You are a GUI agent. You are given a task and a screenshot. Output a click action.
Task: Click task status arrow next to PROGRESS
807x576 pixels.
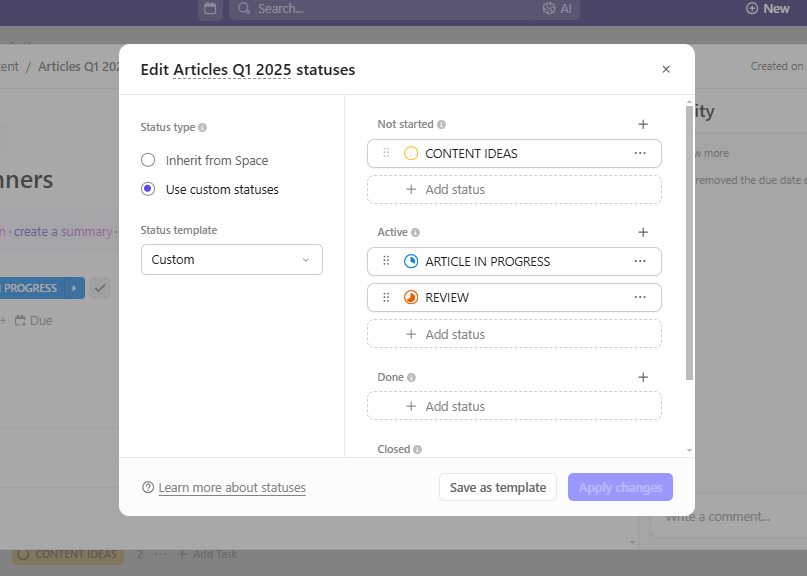click(74, 288)
